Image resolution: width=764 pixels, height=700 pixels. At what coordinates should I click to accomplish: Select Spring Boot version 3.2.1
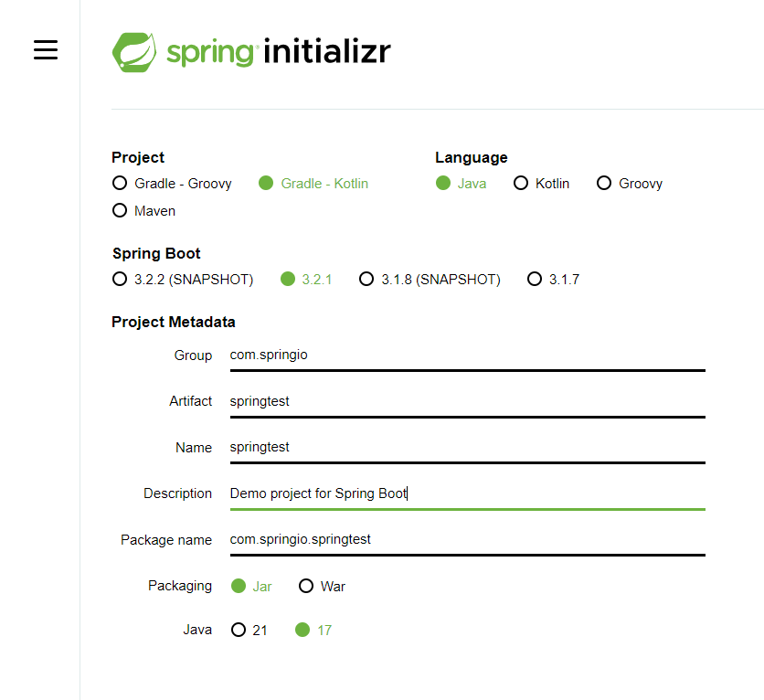click(288, 279)
